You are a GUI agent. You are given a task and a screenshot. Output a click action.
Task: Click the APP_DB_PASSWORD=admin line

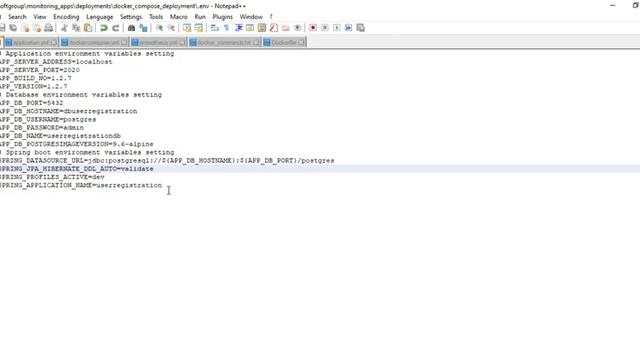(42, 128)
